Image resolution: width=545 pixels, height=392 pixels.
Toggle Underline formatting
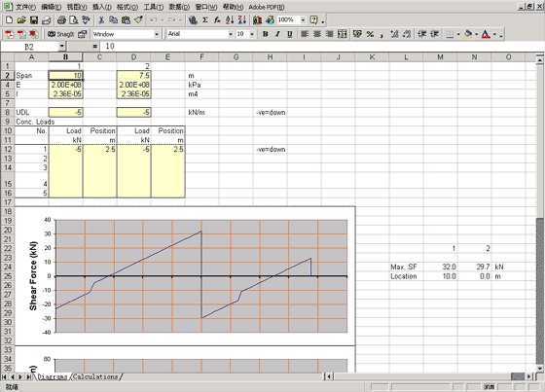(x=290, y=34)
